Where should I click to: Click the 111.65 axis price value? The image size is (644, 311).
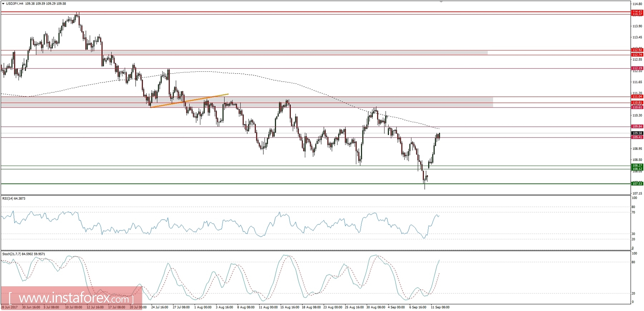pyautogui.click(x=637, y=82)
